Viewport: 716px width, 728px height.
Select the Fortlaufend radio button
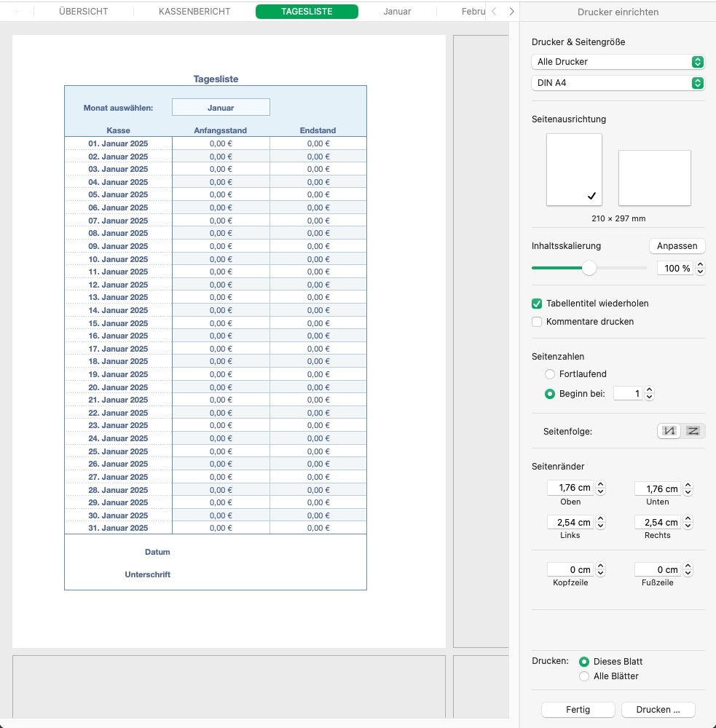(x=550, y=373)
